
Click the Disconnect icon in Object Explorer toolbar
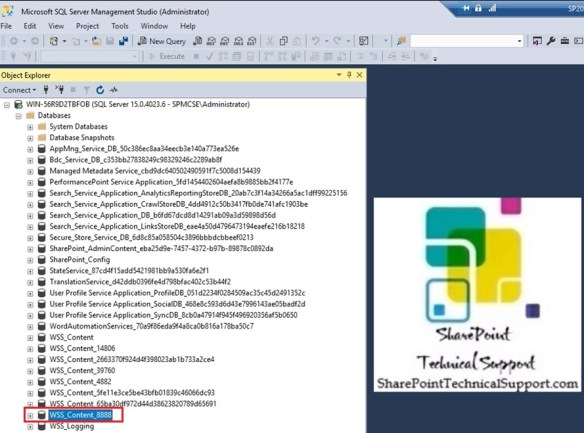pos(59,89)
